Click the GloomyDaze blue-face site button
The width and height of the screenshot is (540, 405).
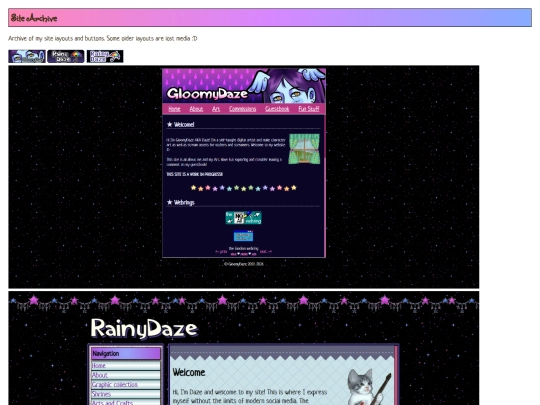tap(27, 56)
